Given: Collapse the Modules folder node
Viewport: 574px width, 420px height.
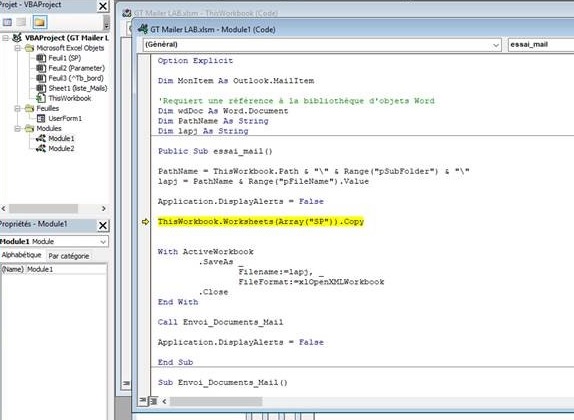Looking at the screenshot, I should [17, 128].
